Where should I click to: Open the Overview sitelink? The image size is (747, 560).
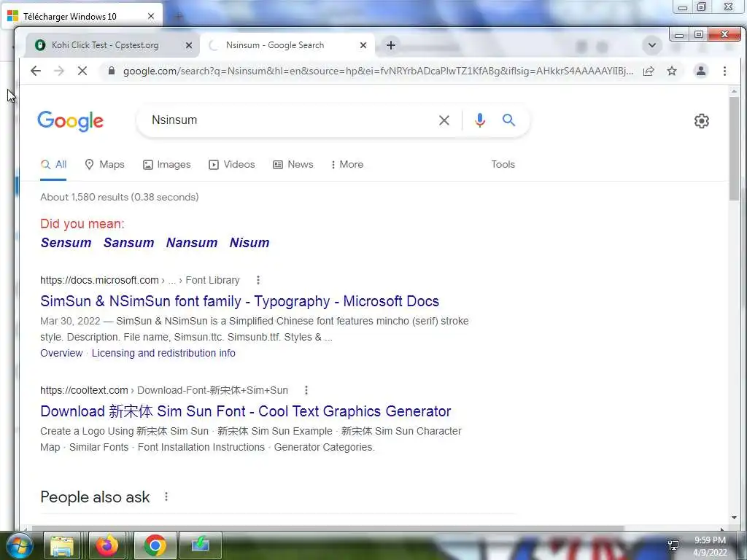click(61, 354)
